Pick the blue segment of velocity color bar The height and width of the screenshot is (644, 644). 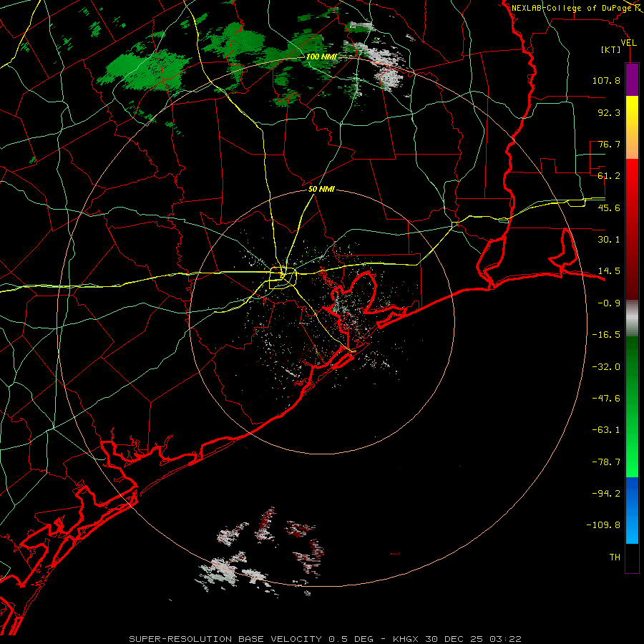[632, 510]
